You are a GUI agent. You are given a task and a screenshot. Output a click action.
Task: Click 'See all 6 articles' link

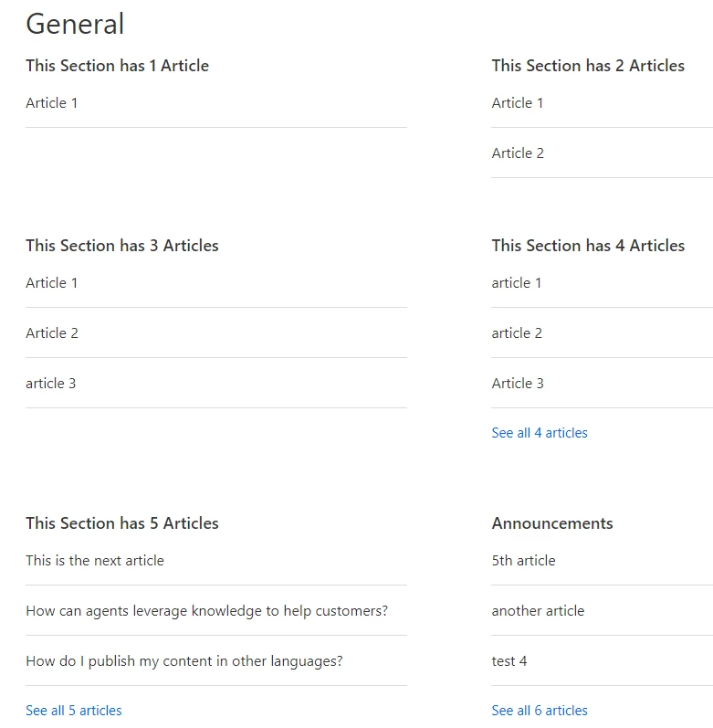pyautogui.click(x=540, y=711)
